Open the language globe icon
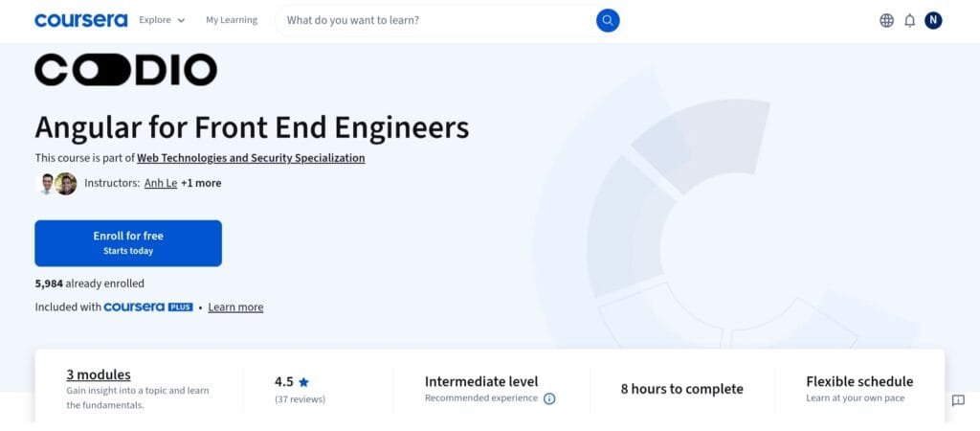The height and width of the screenshot is (431, 980). point(886,20)
